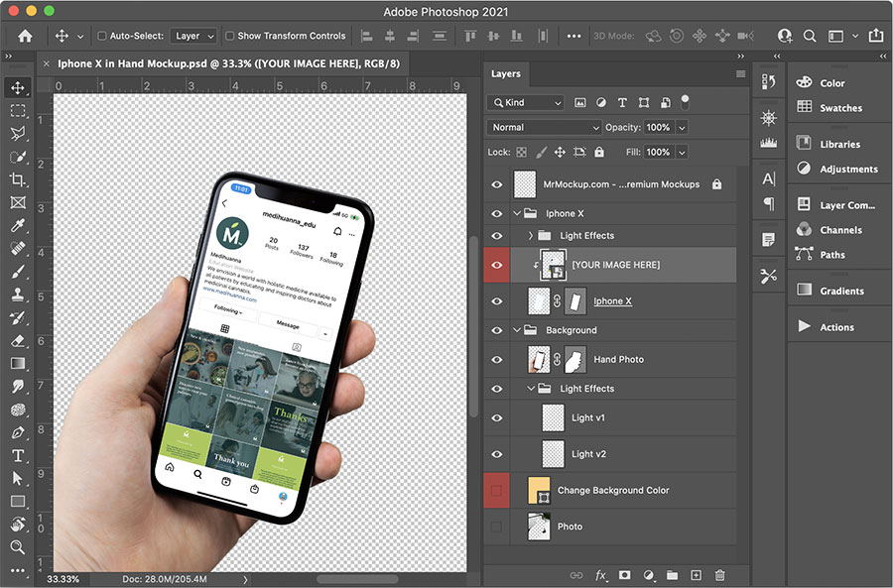893x588 pixels.
Task: Open the Fill value dropdown arrow
Action: pos(683,152)
